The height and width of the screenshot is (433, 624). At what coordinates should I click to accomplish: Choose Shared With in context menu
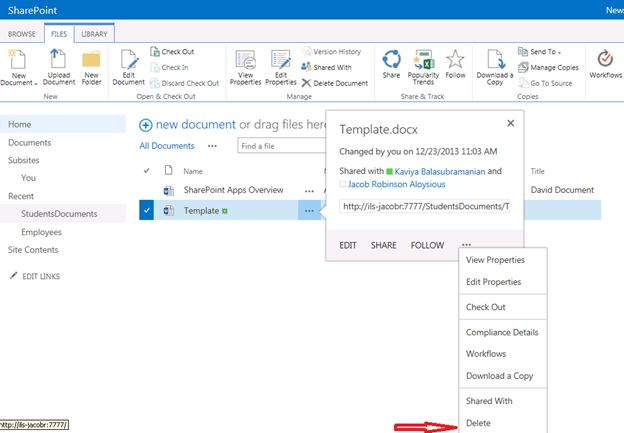coord(489,401)
